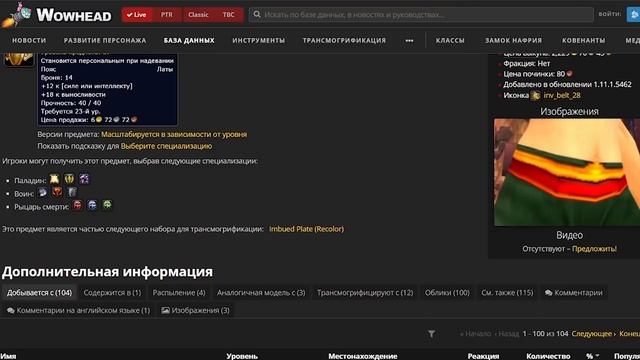640x360 pixels.
Task: Switch to the Classic database version
Action: (x=198, y=15)
